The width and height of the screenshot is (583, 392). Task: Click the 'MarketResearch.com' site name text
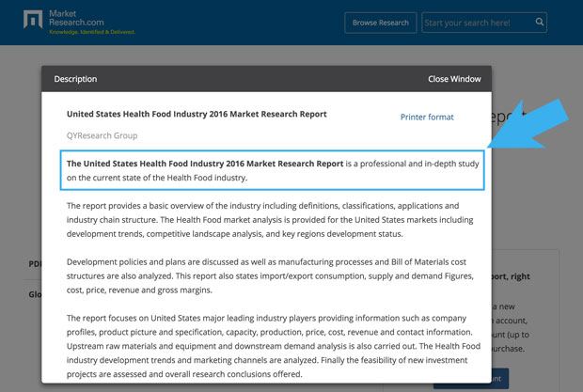[76, 18]
